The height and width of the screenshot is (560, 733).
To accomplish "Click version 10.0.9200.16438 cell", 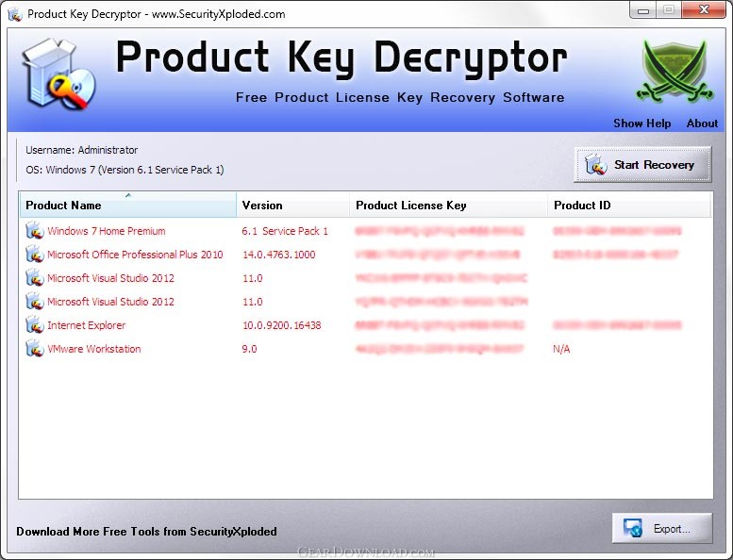I will click(282, 325).
